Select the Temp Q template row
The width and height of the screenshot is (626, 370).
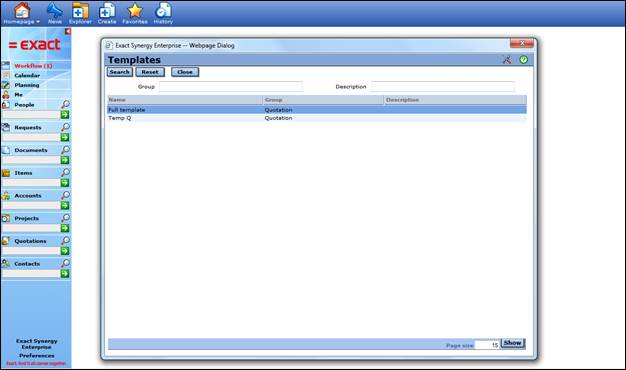(317, 118)
